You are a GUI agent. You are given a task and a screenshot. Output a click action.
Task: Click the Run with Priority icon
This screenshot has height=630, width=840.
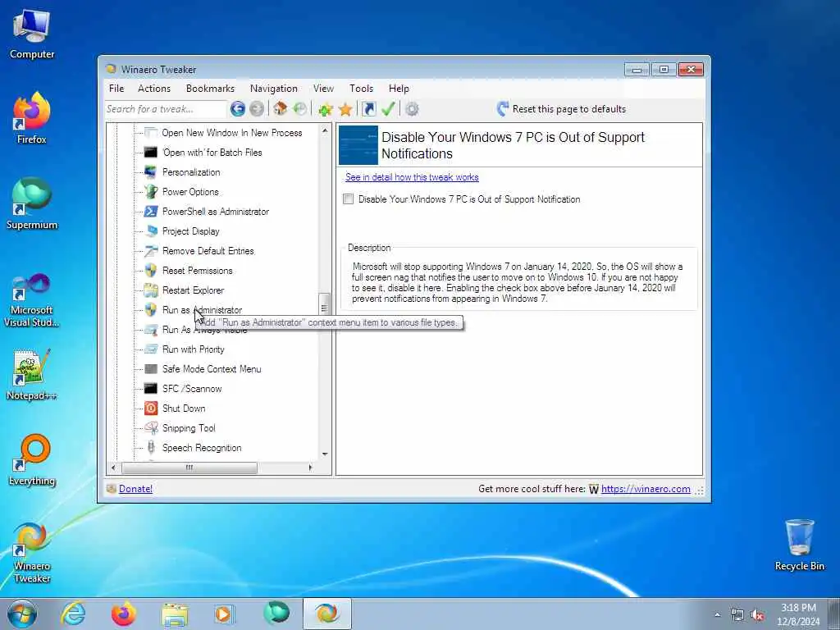click(x=151, y=349)
